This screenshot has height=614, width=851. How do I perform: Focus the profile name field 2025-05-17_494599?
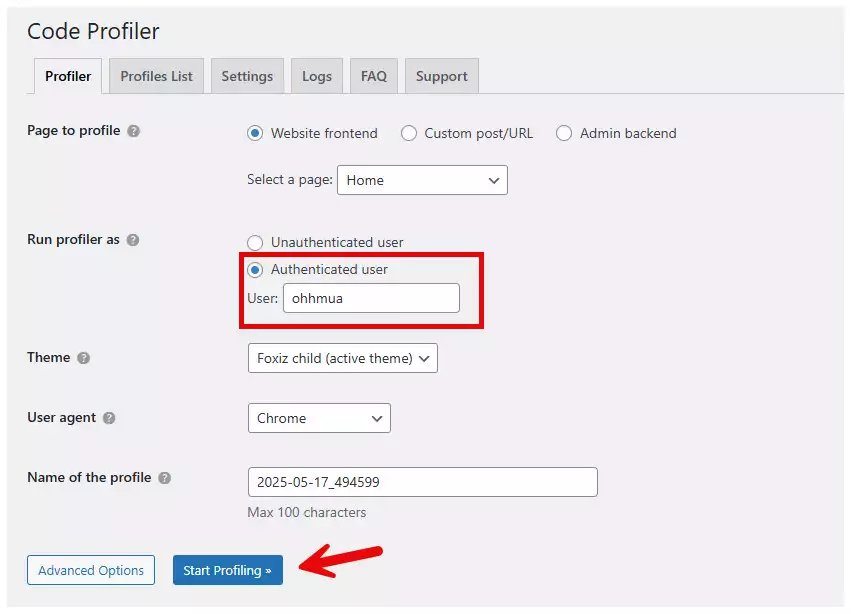423,482
